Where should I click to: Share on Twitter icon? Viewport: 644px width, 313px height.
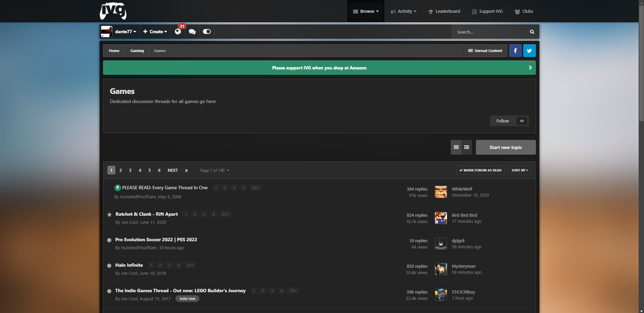tap(530, 51)
